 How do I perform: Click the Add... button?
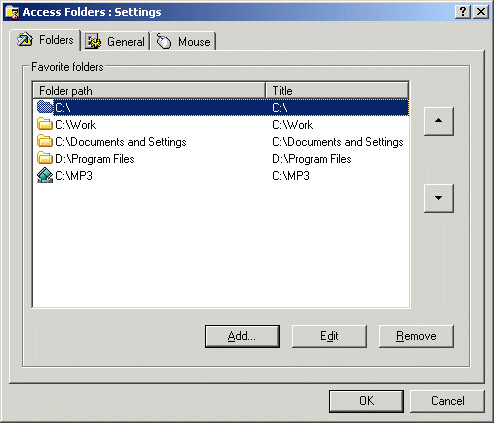point(242,336)
